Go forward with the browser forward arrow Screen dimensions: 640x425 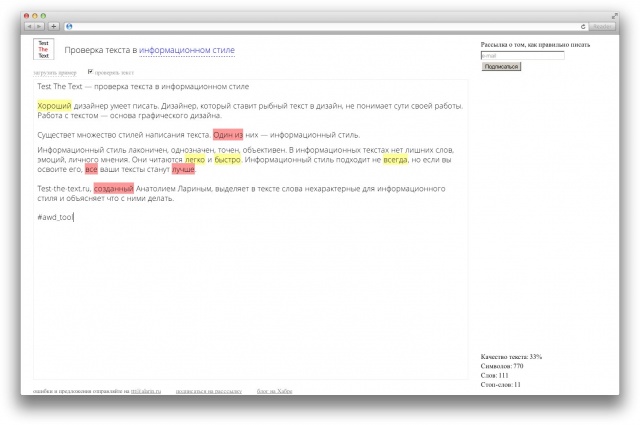pyautogui.click(x=39, y=27)
